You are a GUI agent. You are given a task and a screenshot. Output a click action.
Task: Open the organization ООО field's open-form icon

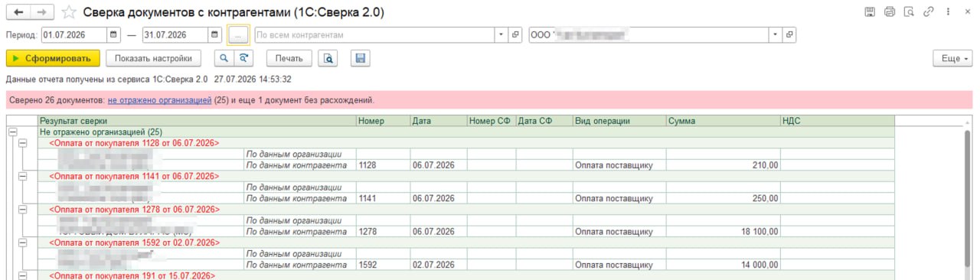[789, 35]
